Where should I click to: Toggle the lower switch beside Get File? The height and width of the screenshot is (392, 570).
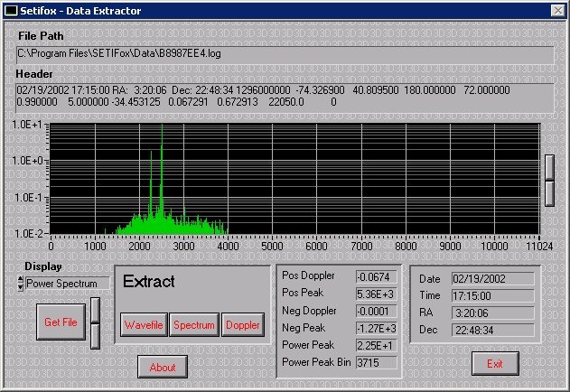pos(95,336)
